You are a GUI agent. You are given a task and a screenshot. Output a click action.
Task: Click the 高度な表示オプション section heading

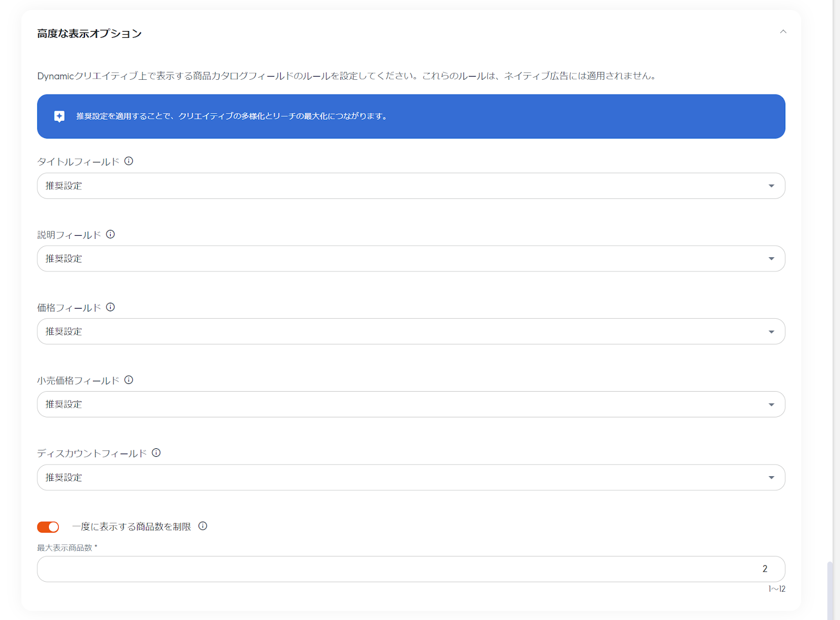point(89,34)
